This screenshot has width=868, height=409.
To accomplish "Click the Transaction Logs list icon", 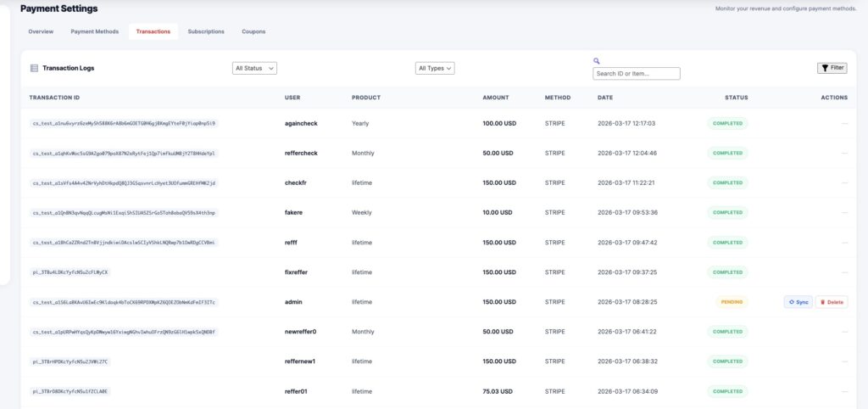I will click(x=34, y=68).
